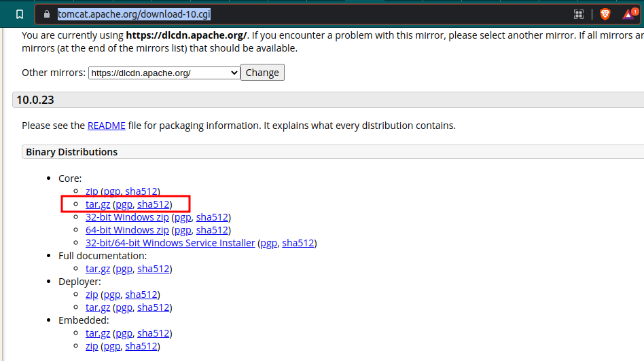This screenshot has width=644, height=361.
Task: Click the 'Core:' list label
Action: tap(70, 178)
